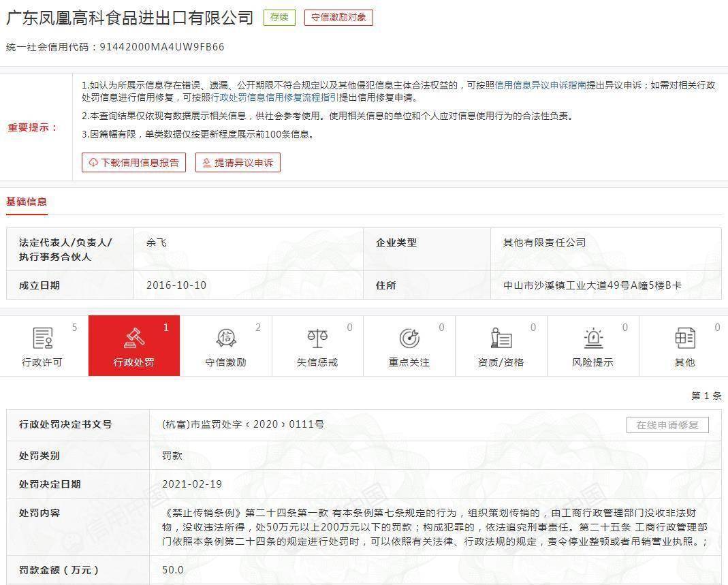
Task: Click the 存续 status tag
Action: point(279,18)
